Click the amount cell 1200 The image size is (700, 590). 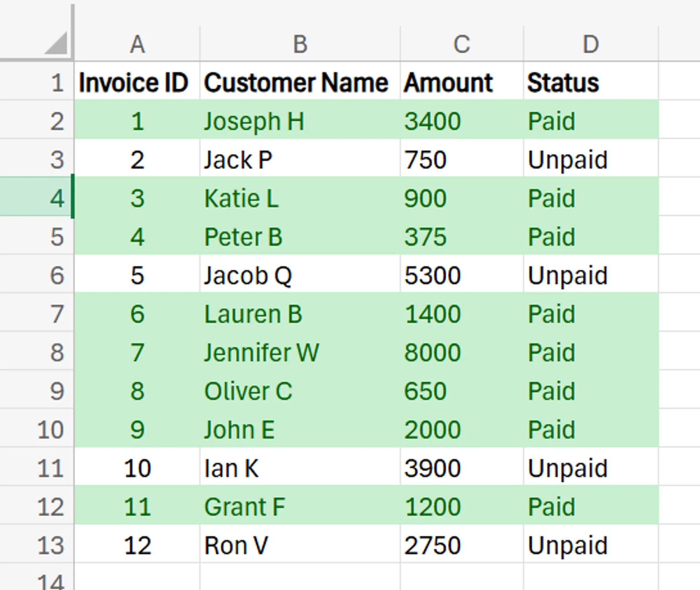point(462,505)
